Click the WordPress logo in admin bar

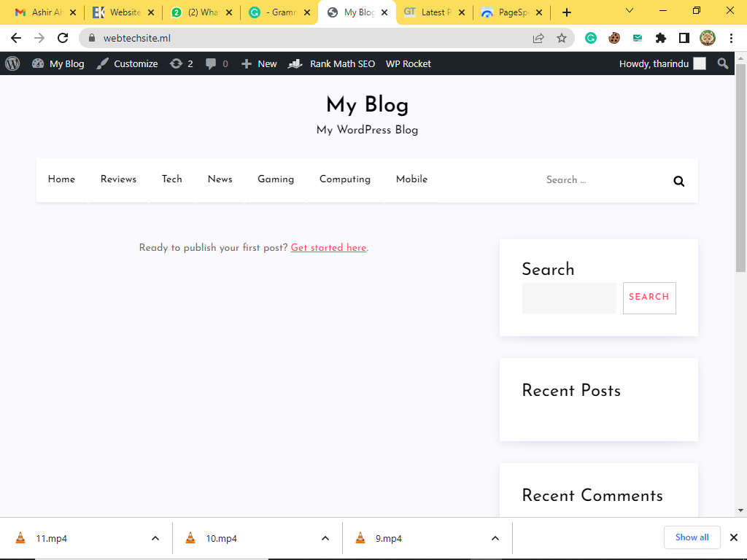pyautogui.click(x=12, y=63)
